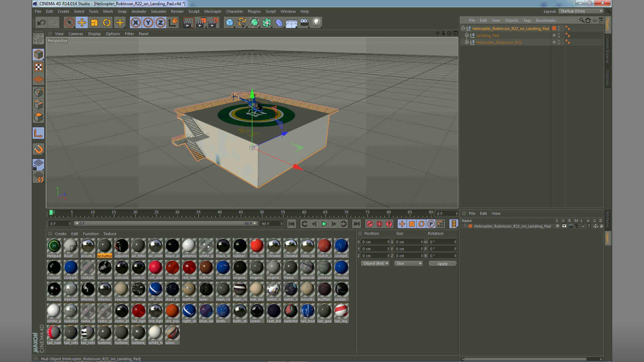
Task: Toggle Rotation keyframe recording
Action: [421, 224]
